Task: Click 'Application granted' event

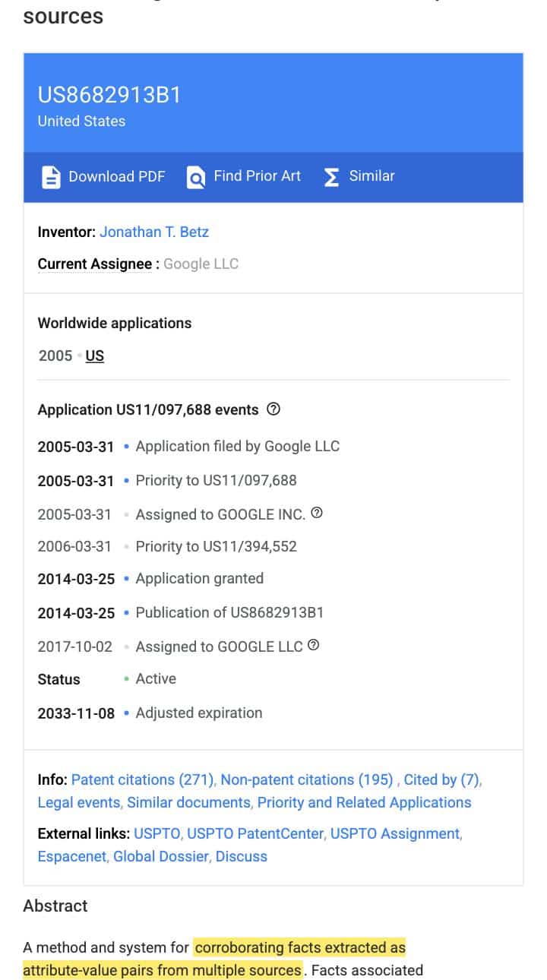Action: click(200, 578)
